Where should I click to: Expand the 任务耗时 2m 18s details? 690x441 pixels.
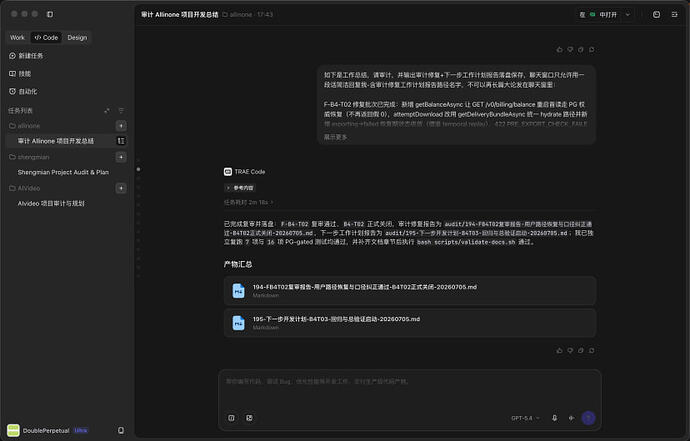tap(249, 202)
